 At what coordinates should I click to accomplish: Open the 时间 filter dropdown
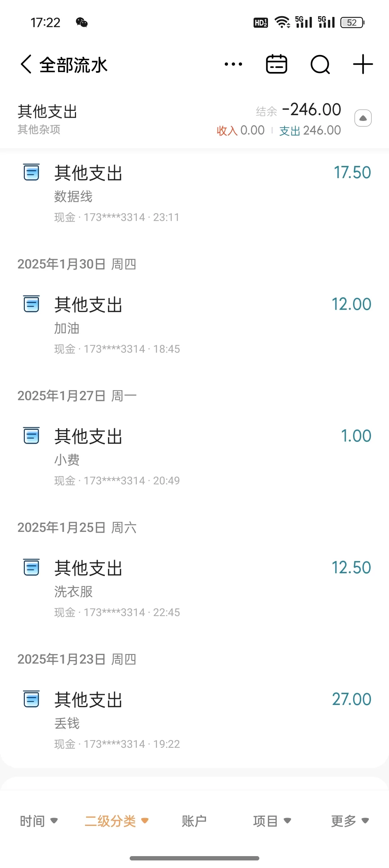(x=39, y=821)
